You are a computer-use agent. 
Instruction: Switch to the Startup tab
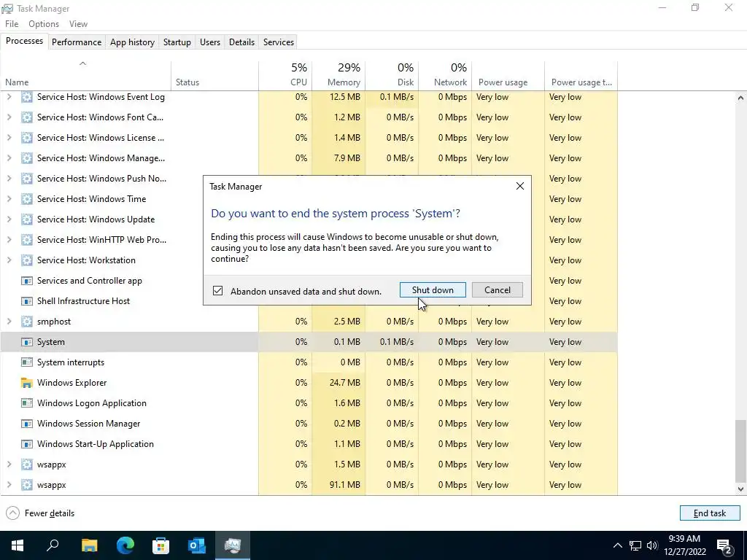pos(177,42)
